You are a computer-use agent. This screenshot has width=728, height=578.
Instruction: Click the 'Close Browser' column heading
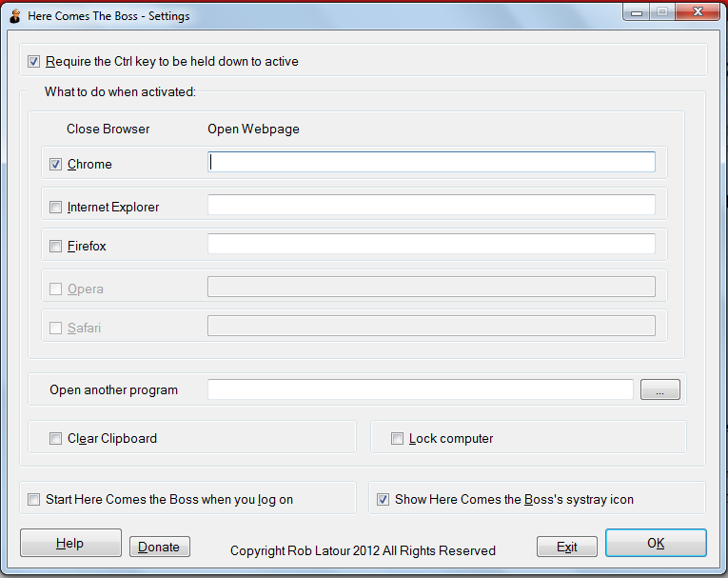point(108,129)
